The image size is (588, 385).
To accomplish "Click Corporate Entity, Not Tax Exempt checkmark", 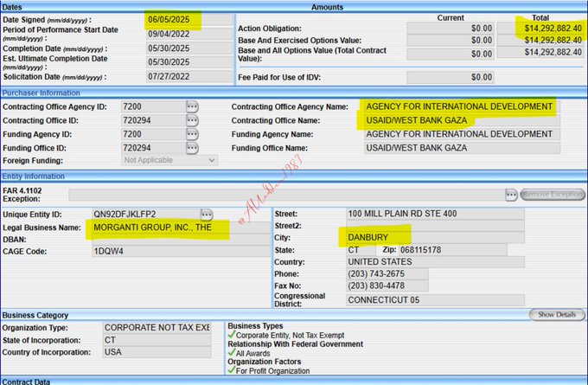I will point(232,334).
